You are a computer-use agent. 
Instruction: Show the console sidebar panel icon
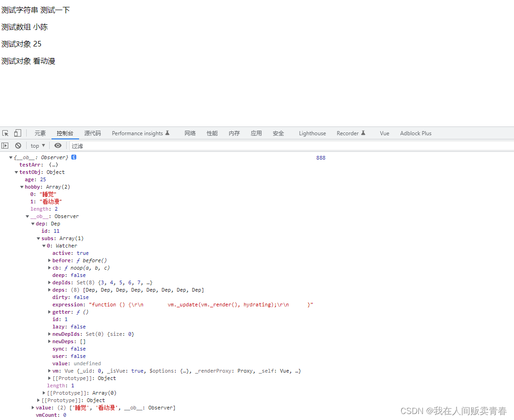point(5,145)
